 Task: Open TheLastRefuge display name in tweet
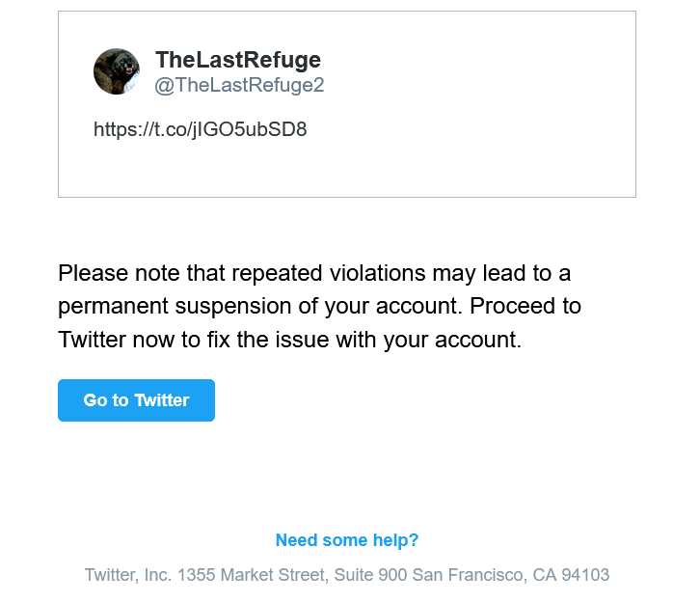point(237,60)
